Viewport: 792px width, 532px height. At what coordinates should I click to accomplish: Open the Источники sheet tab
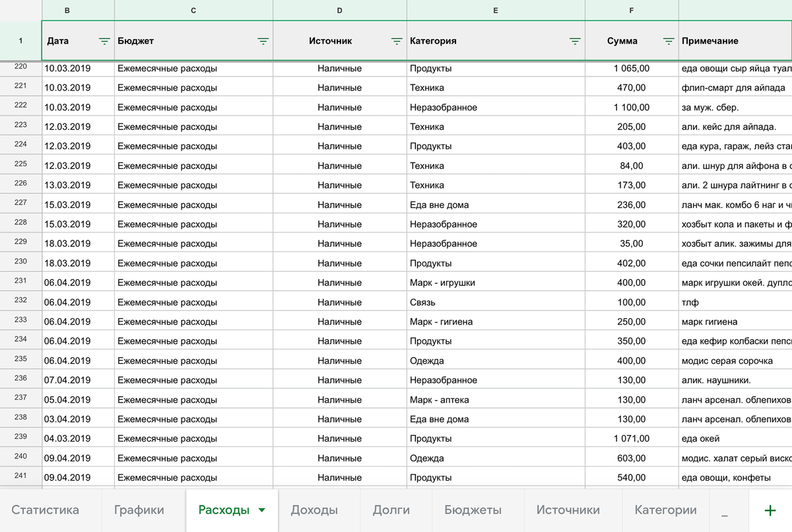point(568,510)
